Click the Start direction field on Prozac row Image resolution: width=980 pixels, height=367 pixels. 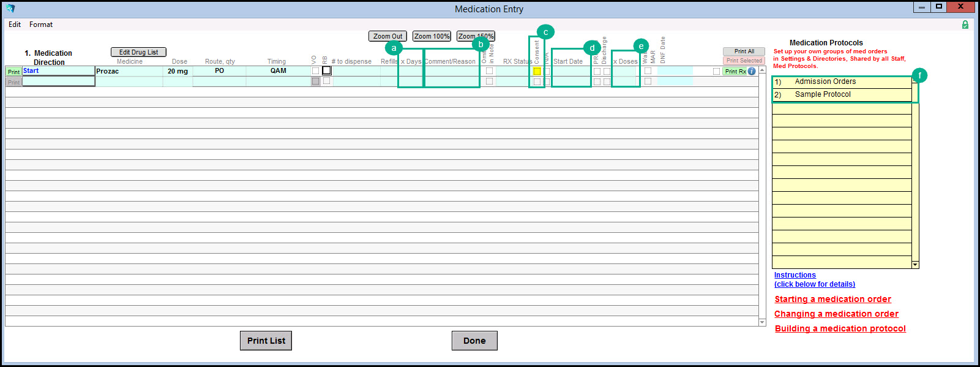(x=58, y=71)
